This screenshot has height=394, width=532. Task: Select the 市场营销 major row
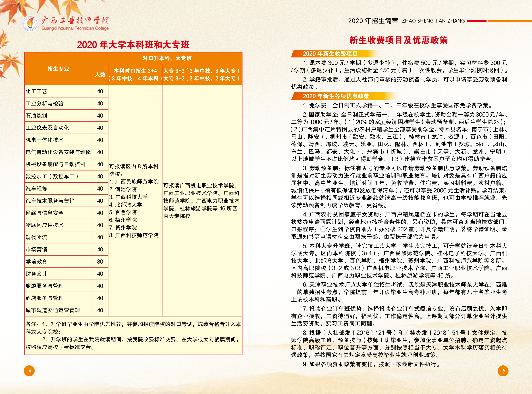pos(66,249)
